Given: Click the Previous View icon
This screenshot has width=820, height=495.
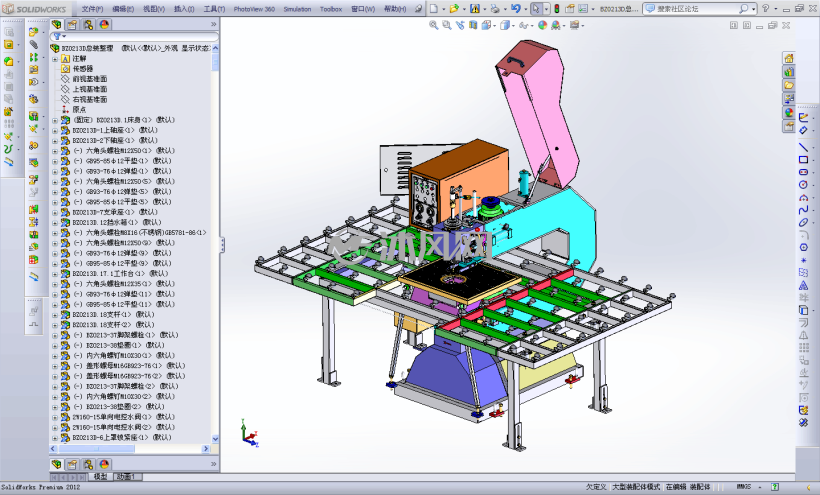Looking at the screenshot, I should click(460, 25).
